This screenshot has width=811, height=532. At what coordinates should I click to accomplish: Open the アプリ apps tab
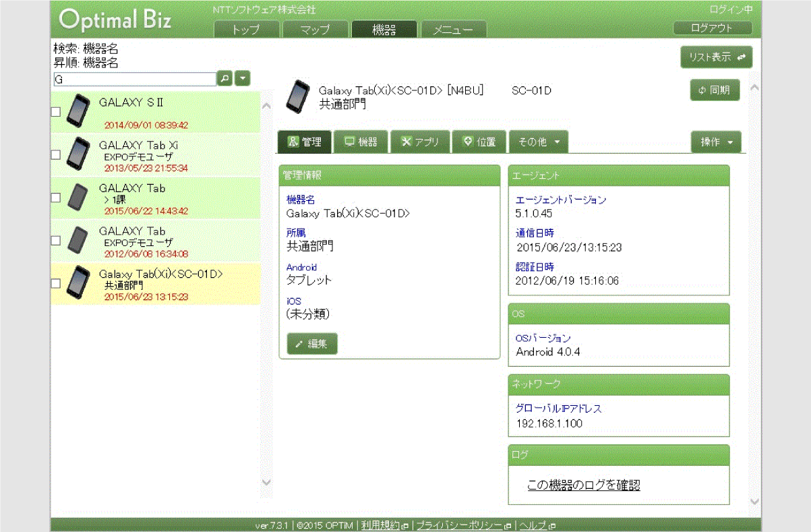click(x=419, y=142)
